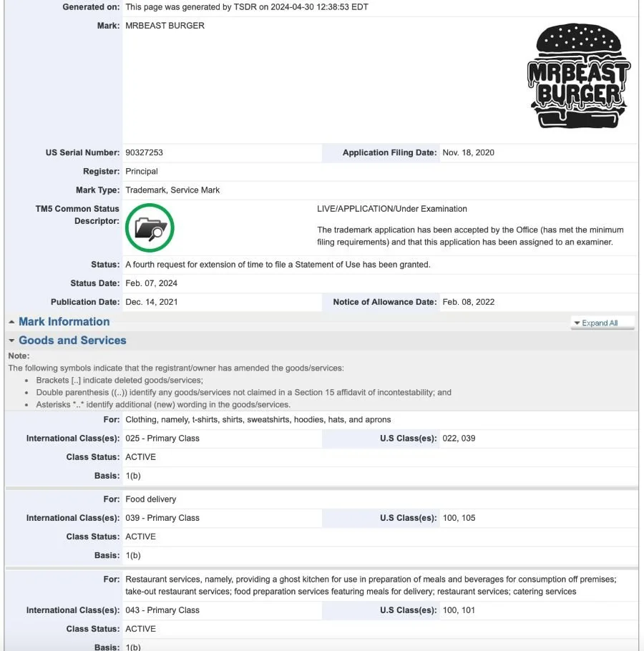Click the green folder status descriptor icon
Image resolution: width=644 pixels, height=651 pixels.
pos(150,227)
